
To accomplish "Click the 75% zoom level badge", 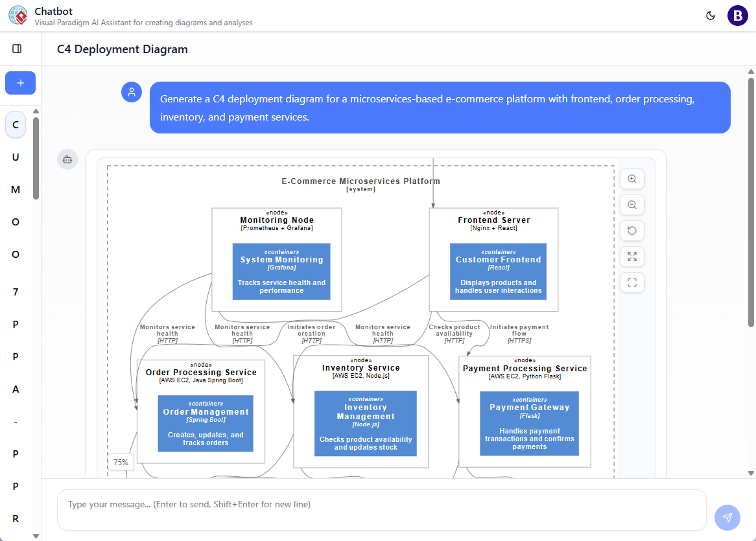I will tap(120, 462).
